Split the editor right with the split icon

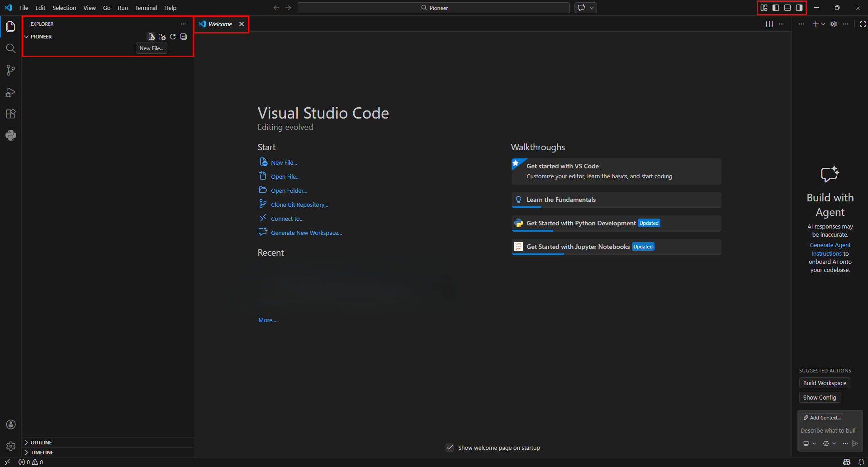769,24
